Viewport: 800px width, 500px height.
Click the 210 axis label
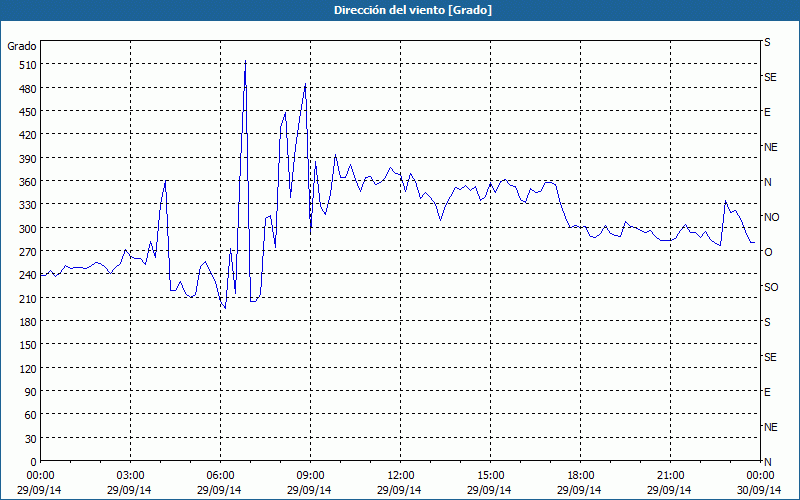[x=28, y=298]
